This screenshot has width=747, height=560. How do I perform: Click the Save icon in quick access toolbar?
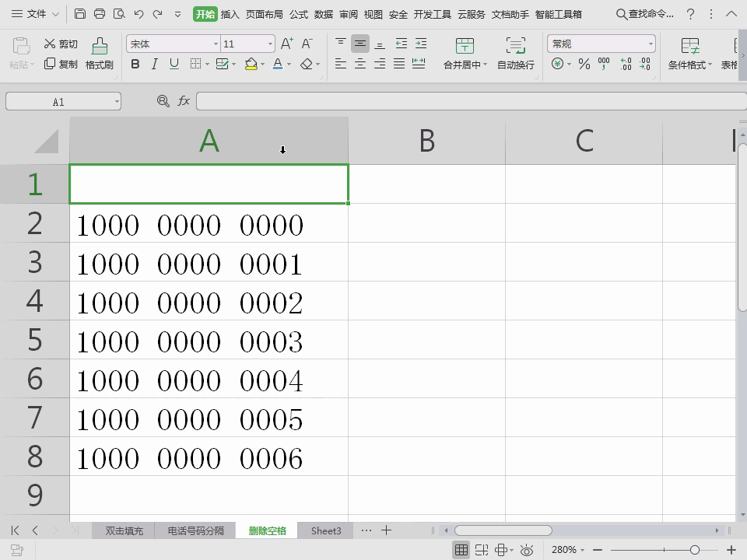80,14
